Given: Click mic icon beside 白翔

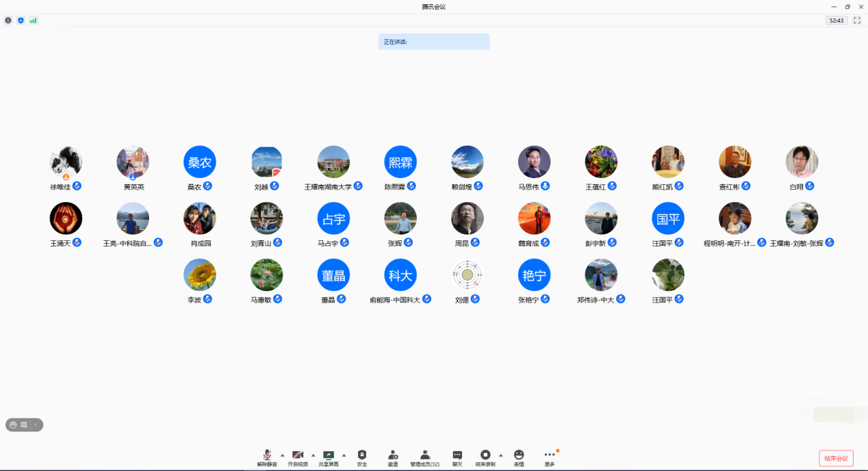Looking at the screenshot, I should 808,186.
